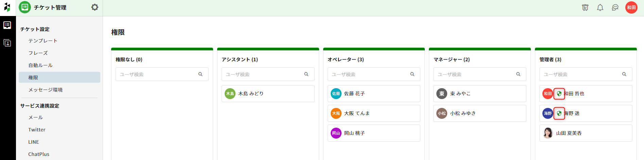
Task: Click the shield badge next to 海野 遥
Action: click(x=559, y=113)
